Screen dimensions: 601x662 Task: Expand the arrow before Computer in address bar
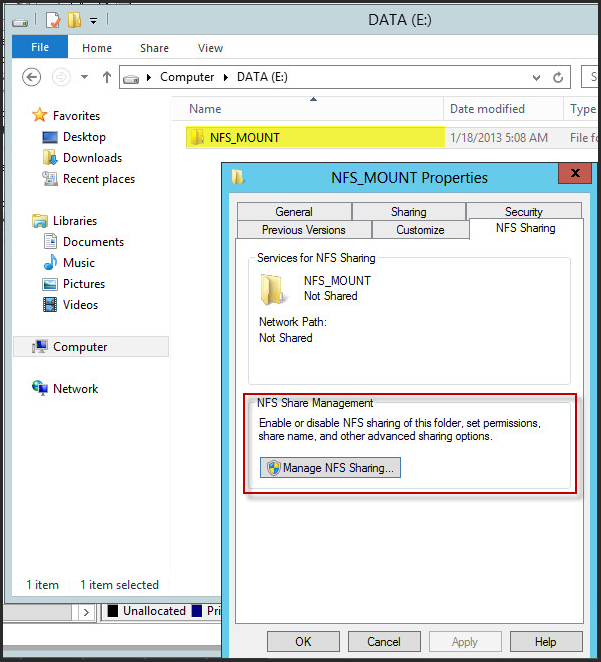click(x=149, y=77)
